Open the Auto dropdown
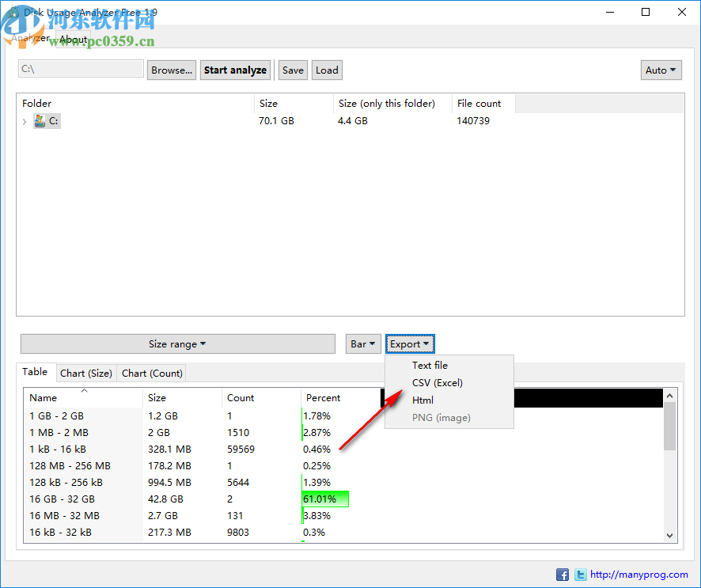 [x=661, y=70]
